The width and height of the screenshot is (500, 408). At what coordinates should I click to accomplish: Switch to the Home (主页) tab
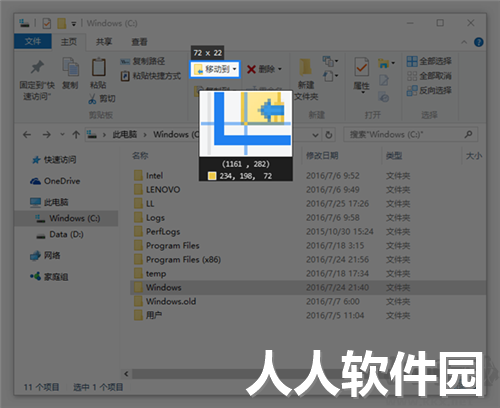69,42
